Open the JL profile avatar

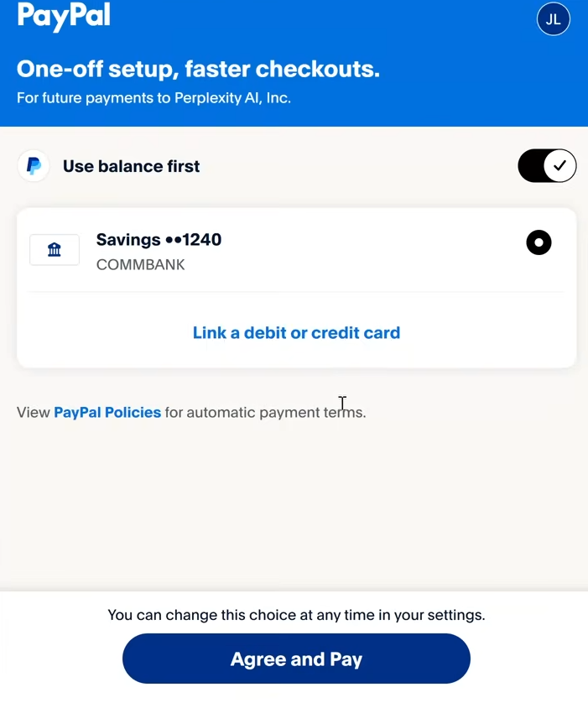pyautogui.click(x=553, y=19)
